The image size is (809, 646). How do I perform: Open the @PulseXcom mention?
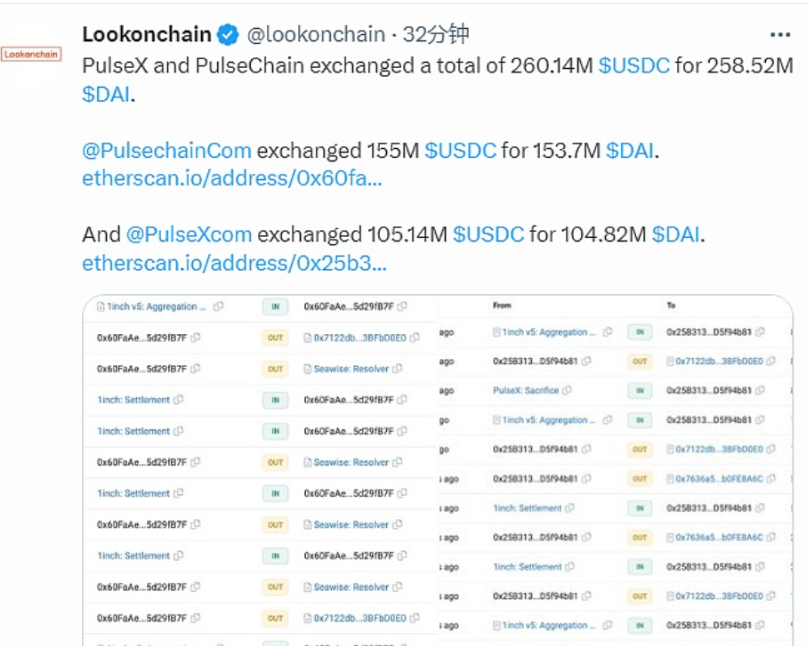[189, 235]
